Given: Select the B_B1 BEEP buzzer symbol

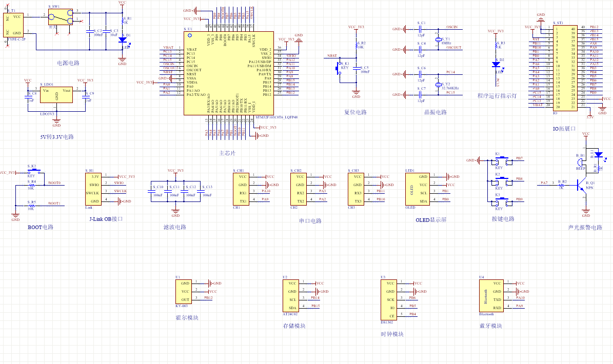Looking at the screenshot, I should (580, 161).
